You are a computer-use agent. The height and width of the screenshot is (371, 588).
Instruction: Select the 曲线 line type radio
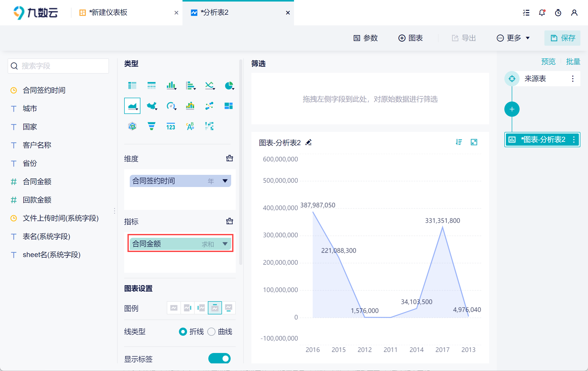211,332
